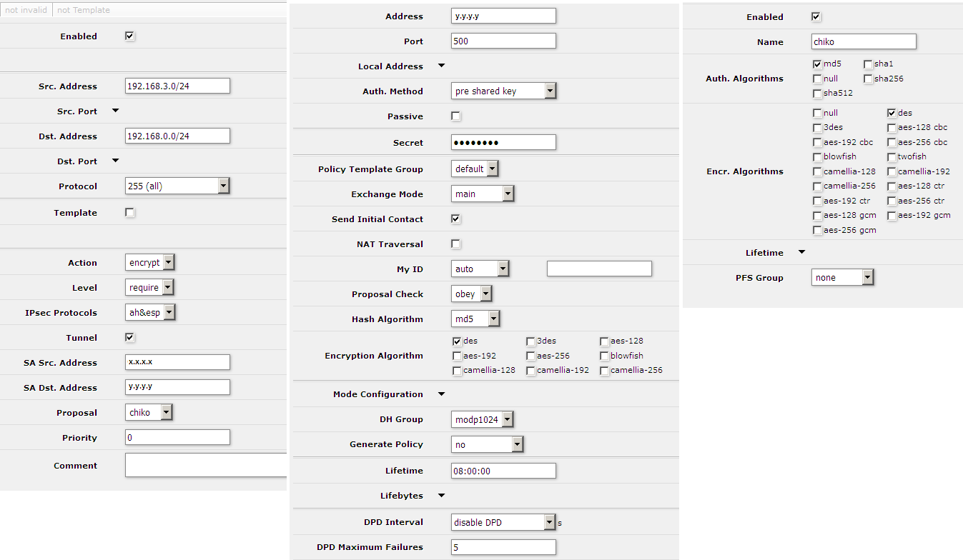This screenshot has width=963, height=560.
Task: Expand the Mode Configuration section
Action: click(x=441, y=394)
